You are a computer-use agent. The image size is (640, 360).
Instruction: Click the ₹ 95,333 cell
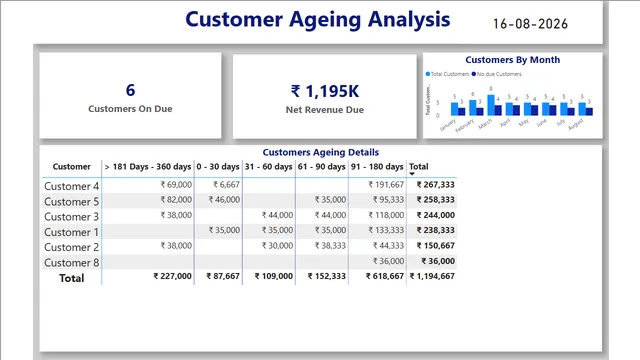point(388,200)
